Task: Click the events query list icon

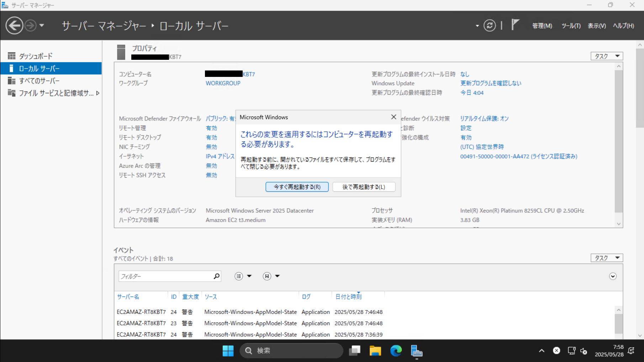Action: [x=239, y=276]
